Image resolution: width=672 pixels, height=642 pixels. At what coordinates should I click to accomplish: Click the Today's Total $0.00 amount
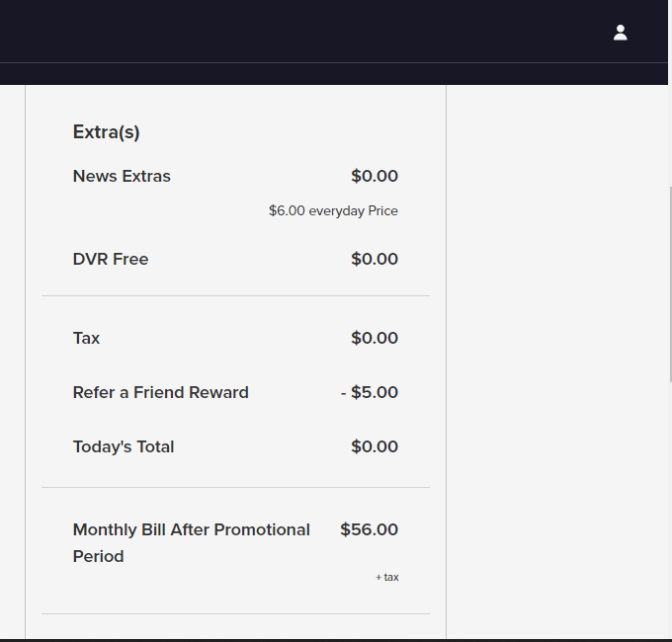tap(375, 446)
